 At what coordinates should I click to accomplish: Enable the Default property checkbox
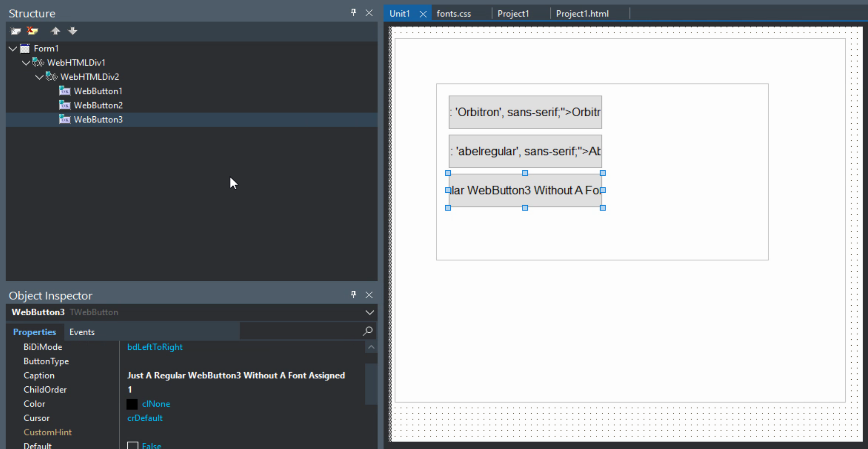[132, 446]
